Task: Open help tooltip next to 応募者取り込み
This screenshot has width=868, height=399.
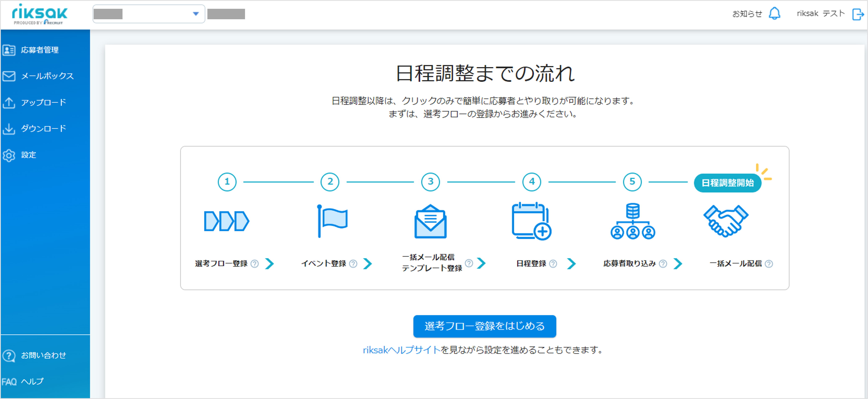Action: point(663,264)
